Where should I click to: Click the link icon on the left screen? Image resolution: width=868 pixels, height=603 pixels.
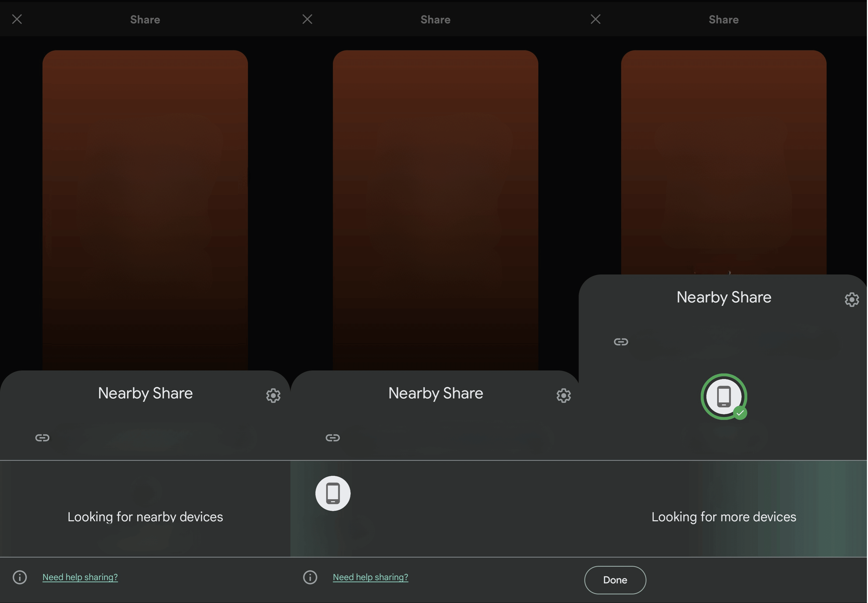pyautogui.click(x=42, y=438)
